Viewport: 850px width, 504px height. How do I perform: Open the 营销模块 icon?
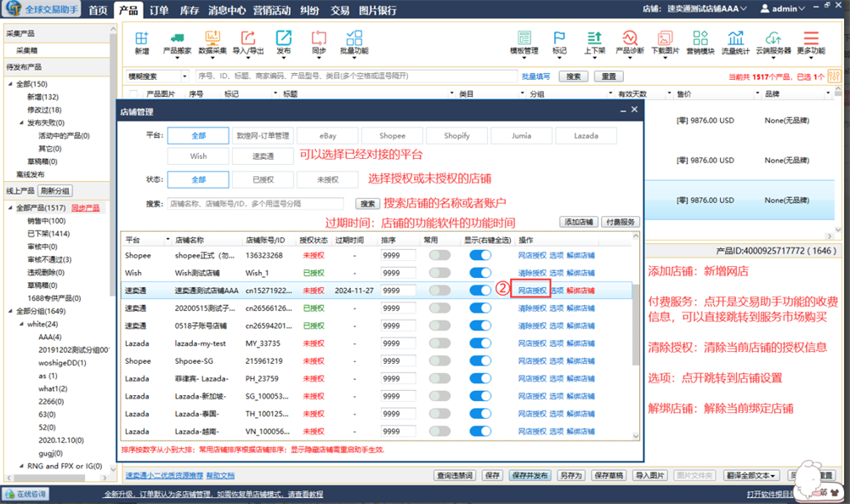(700, 38)
